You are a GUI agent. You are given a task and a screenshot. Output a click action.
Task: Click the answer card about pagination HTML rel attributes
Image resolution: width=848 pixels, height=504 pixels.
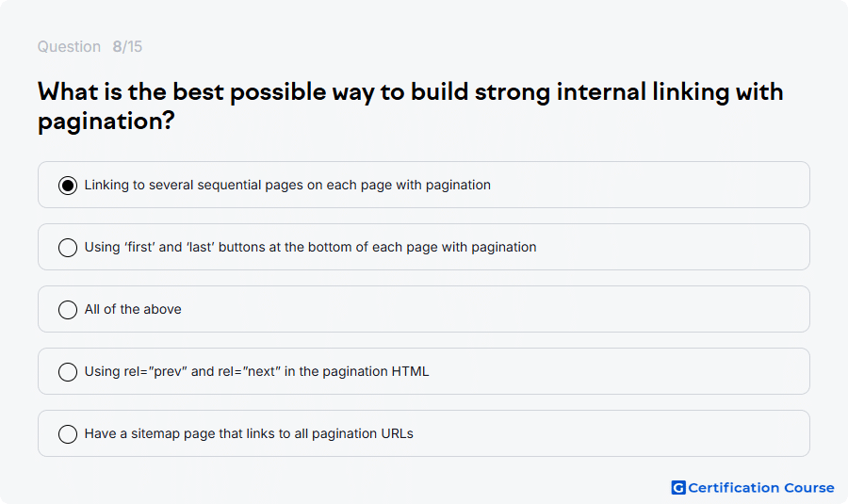[424, 371]
